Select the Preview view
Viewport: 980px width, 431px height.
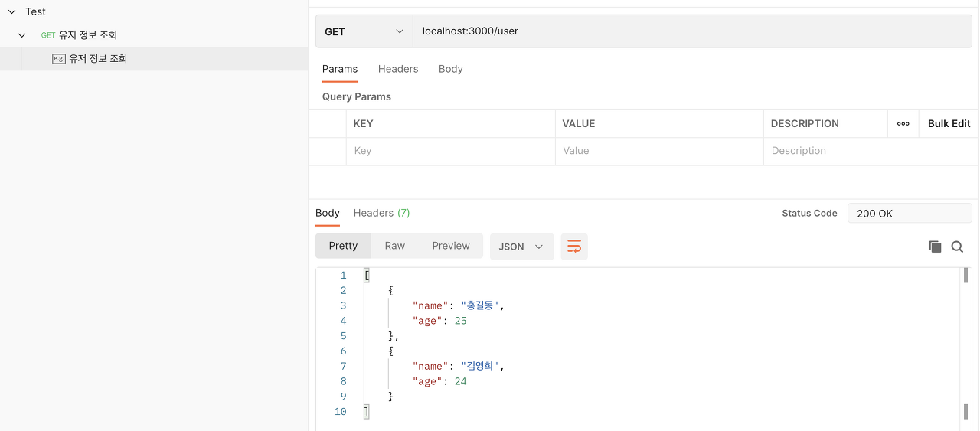(451, 246)
